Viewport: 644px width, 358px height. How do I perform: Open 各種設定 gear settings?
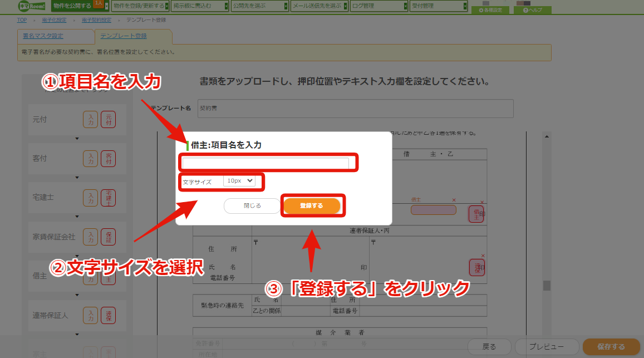[491, 10]
